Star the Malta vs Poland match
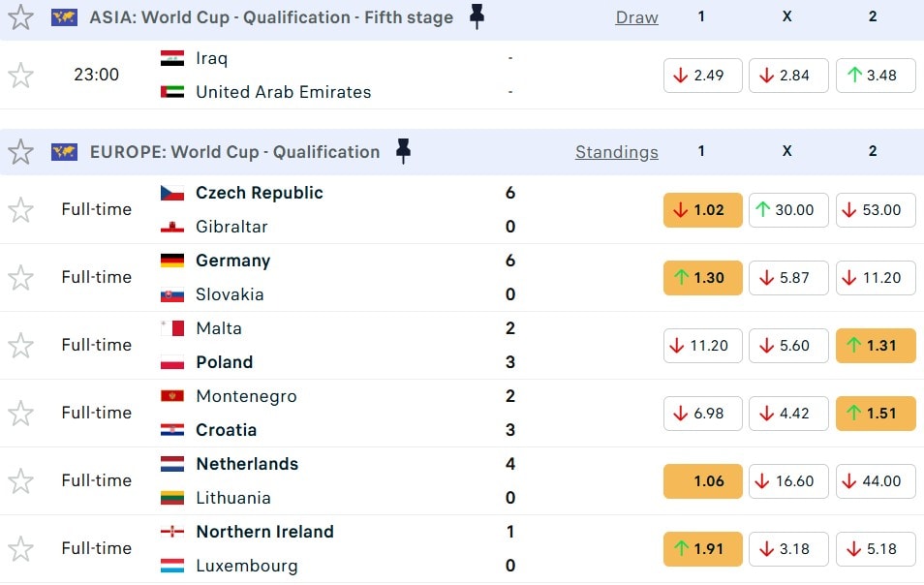 [20, 345]
